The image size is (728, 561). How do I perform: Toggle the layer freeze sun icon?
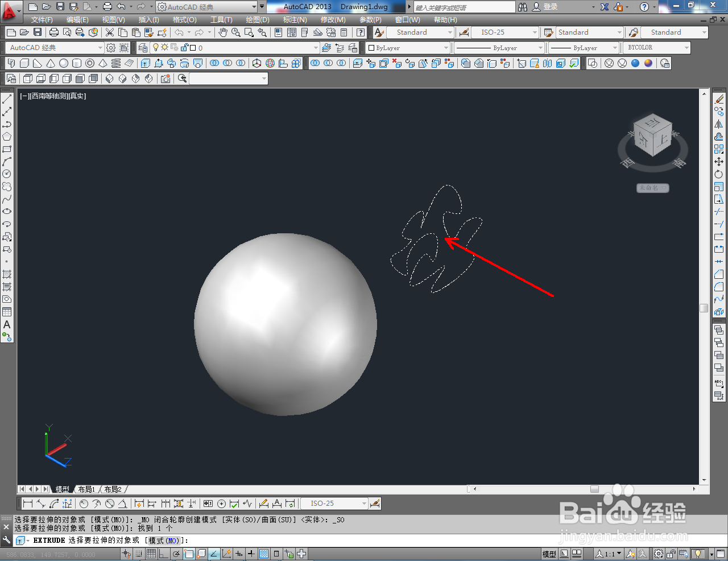pyautogui.click(x=165, y=48)
